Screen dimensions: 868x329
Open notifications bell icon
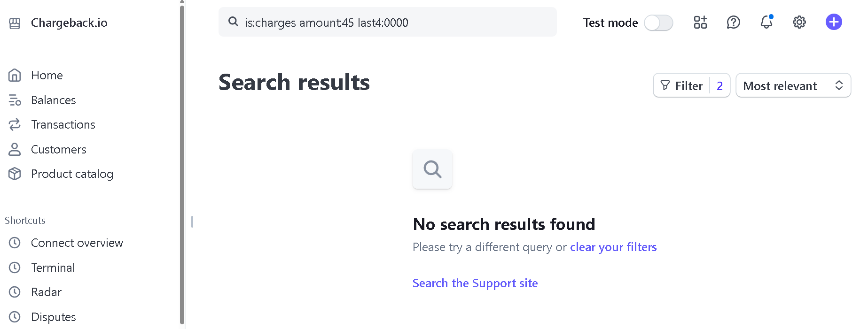(x=766, y=22)
